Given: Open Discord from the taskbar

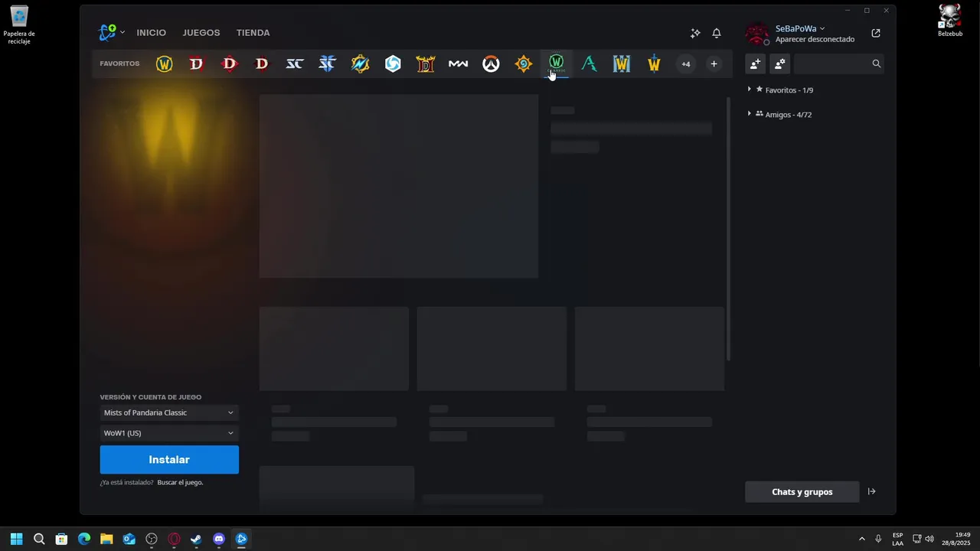Looking at the screenshot, I should pyautogui.click(x=219, y=539).
